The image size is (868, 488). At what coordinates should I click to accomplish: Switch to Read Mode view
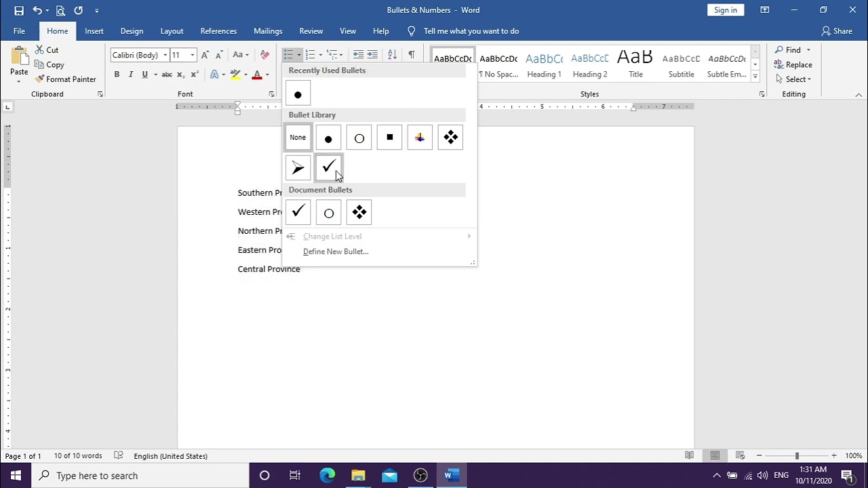[x=690, y=455]
